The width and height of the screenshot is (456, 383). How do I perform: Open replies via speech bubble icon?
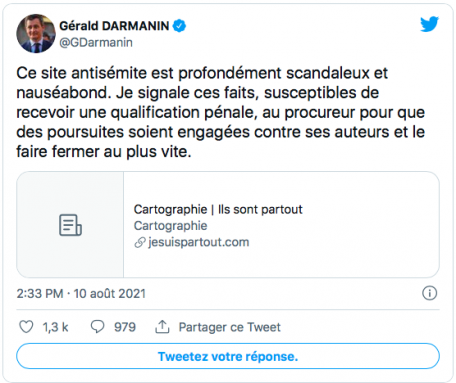[97, 327]
